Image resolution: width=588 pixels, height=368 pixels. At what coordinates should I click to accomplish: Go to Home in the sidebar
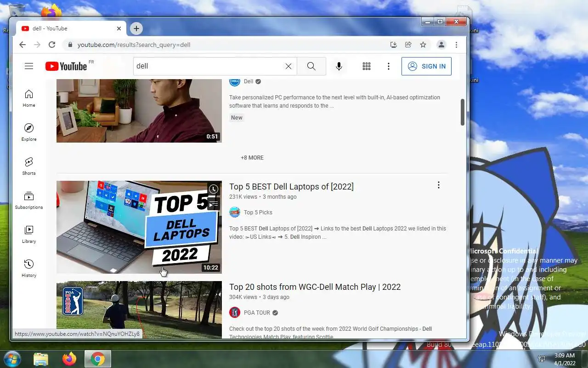[29, 98]
